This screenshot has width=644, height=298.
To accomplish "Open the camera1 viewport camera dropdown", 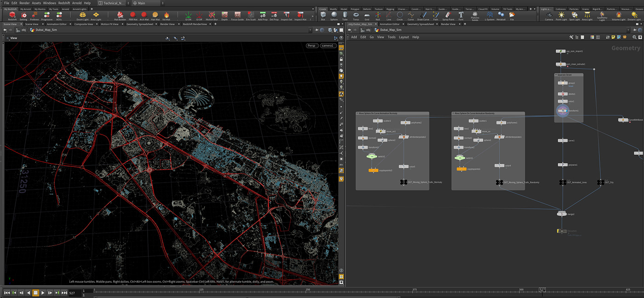I will (328, 46).
